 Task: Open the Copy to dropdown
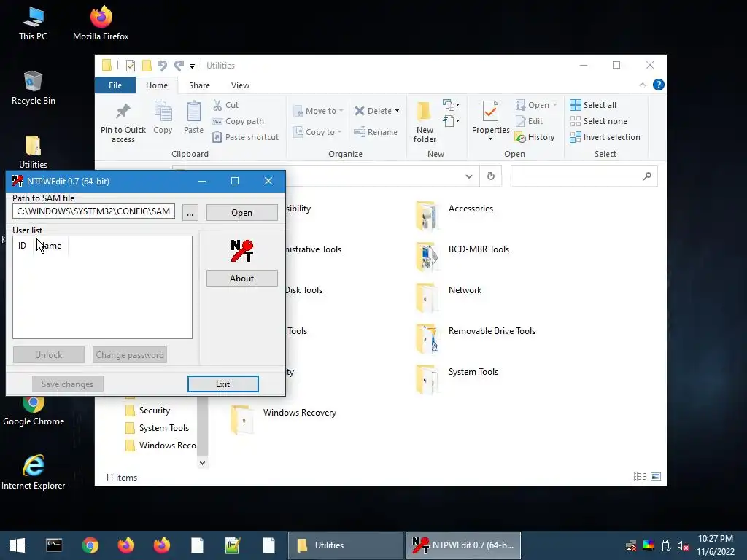tap(317, 132)
